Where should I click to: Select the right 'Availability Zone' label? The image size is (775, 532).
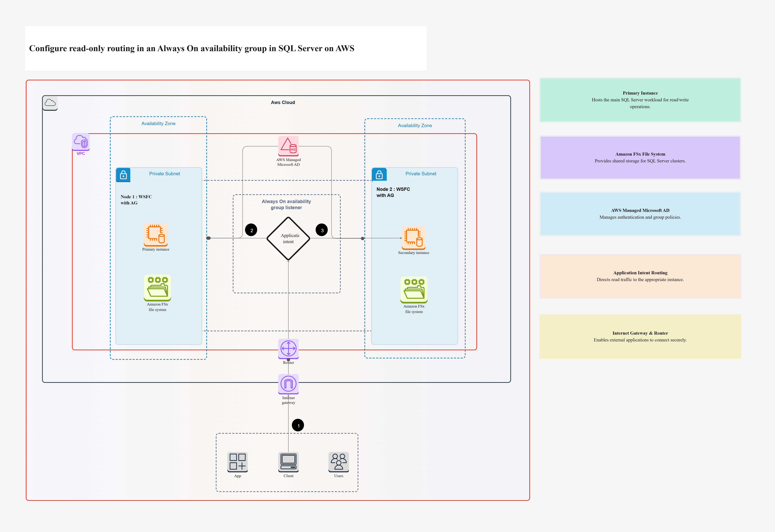[x=415, y=125]
